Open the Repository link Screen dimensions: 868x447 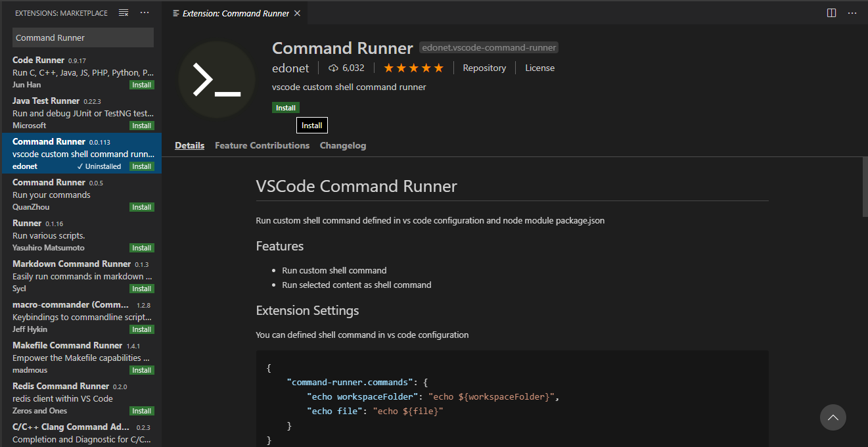(x=484, y=68)
